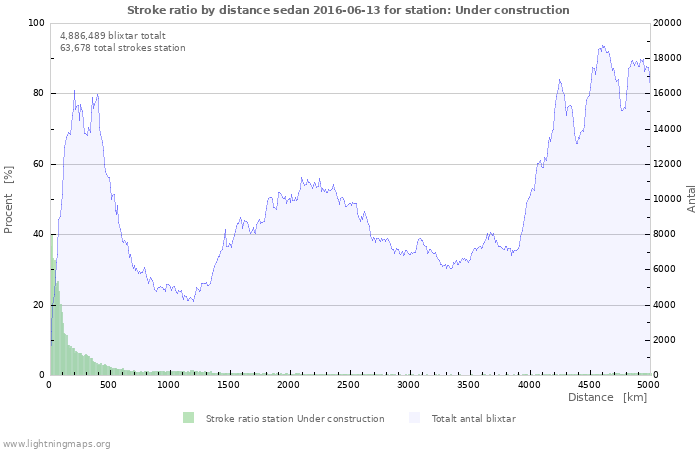
Task: Click the 1500 tick on distance axis
Action: click(229, 384)
